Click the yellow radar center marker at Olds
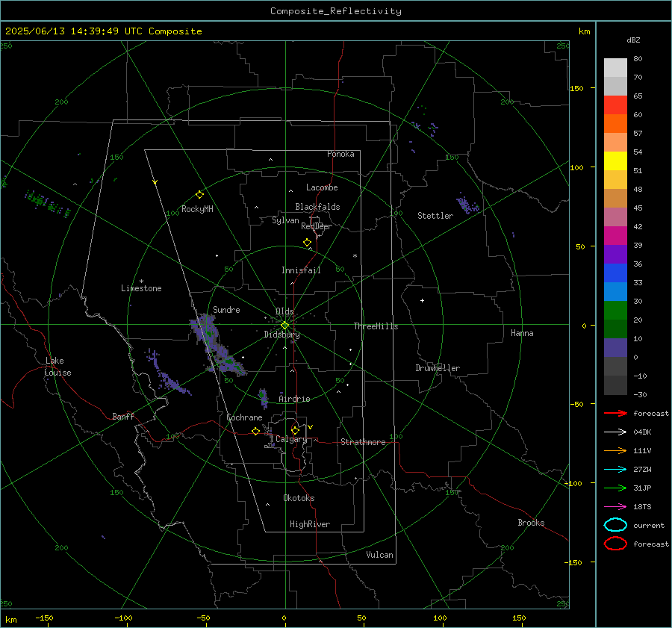Image resolution: width=672 pixels, height=628 pixels. (x=284, y=326)
